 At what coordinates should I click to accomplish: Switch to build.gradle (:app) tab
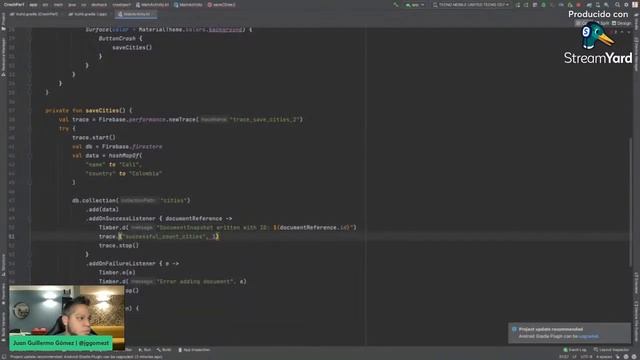[88, 14]
